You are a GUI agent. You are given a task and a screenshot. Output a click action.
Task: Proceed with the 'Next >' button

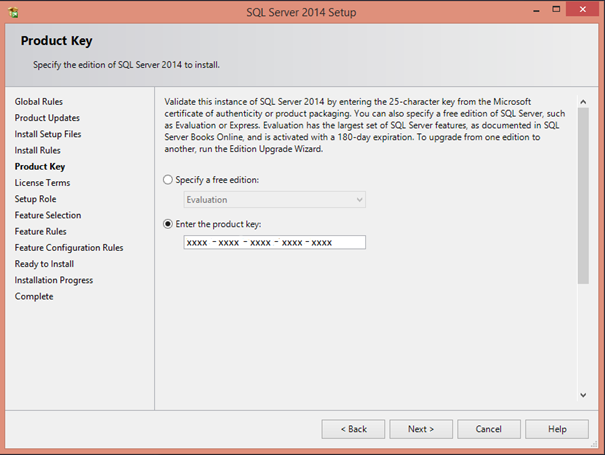pos(421,429)
